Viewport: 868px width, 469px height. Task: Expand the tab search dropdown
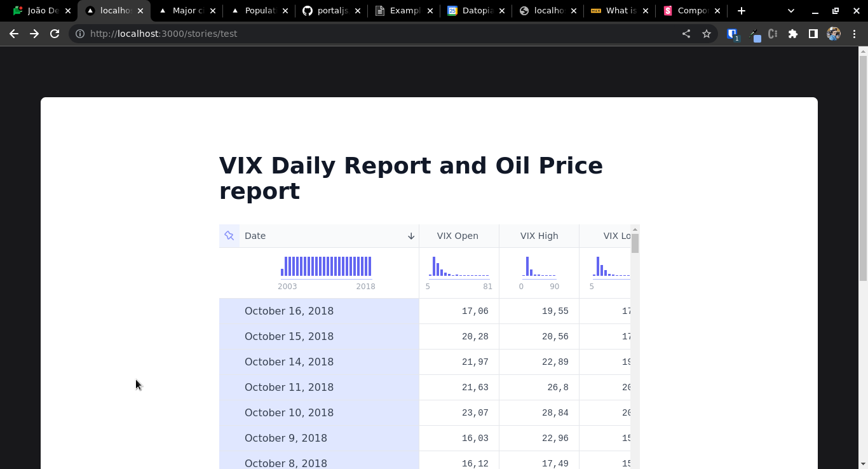(x=791, y=11)
